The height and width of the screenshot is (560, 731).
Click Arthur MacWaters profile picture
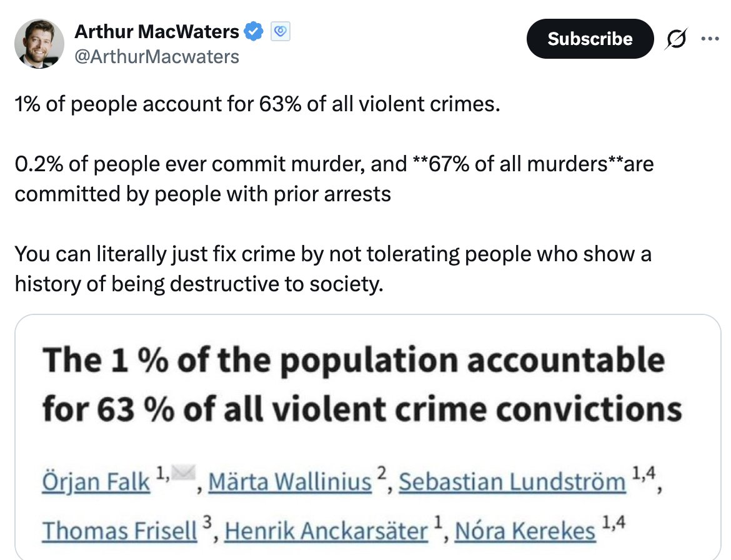pyautogui.click(x=39, y=44)
